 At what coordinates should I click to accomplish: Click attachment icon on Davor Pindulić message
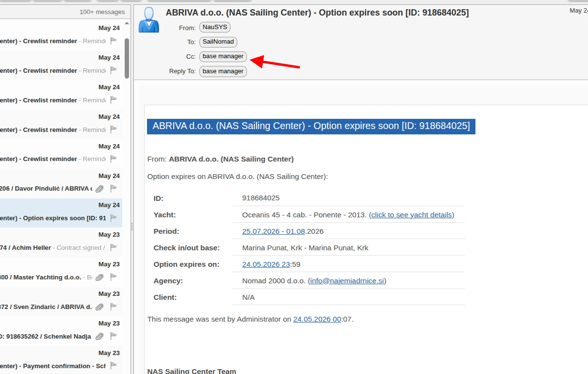point(99,189)
